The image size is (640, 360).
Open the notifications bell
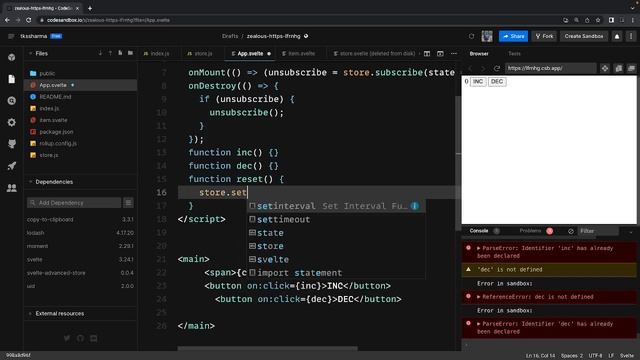[x=617, y=36]
